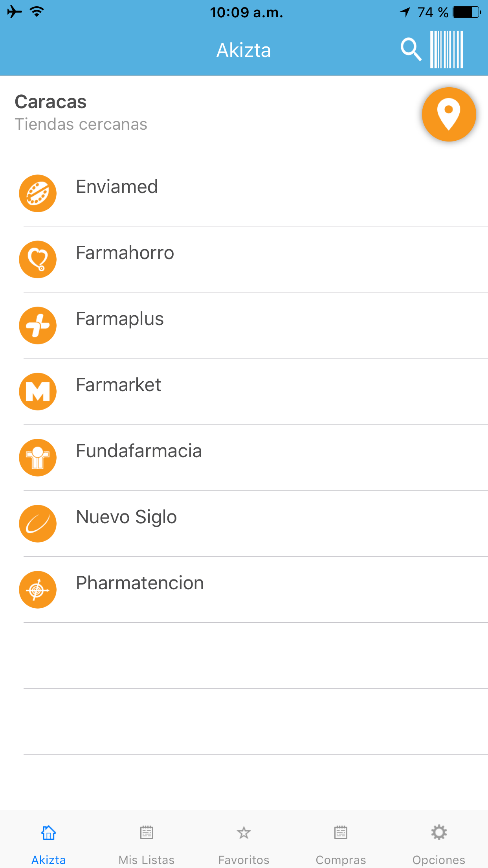Open the barcode scanner
Screen dimensions: 488x868
pyautogui.click(x=447, y=50)
